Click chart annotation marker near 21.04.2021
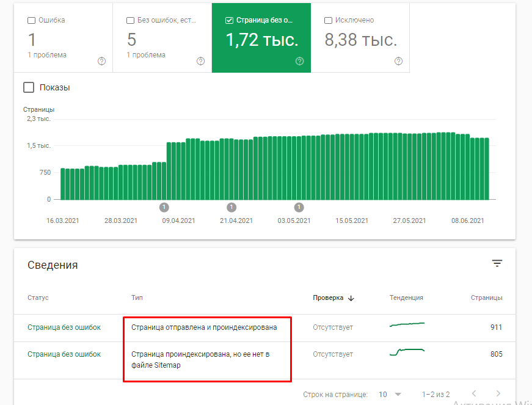 [231, 207]
